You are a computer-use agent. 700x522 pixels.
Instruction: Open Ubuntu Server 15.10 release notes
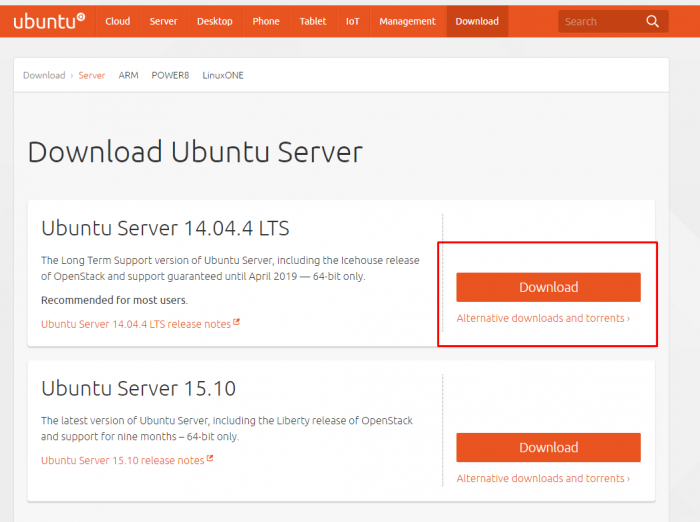(x=127, y=460)
